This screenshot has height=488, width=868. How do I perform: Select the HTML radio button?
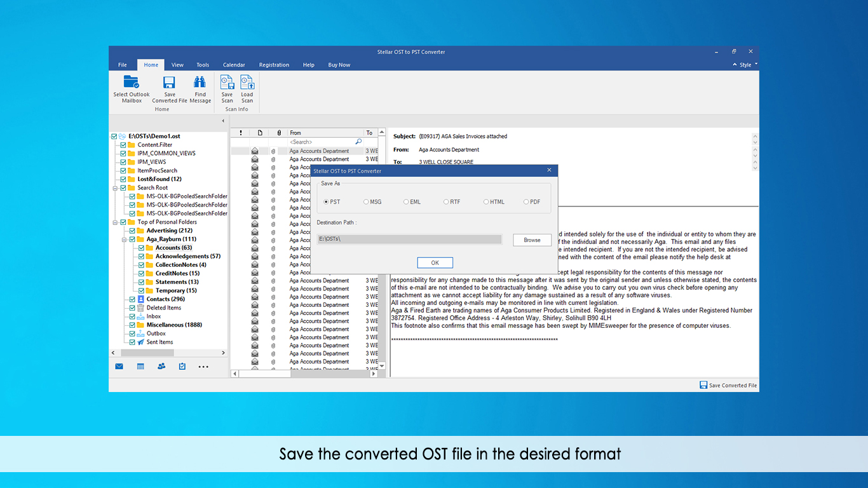485,202
